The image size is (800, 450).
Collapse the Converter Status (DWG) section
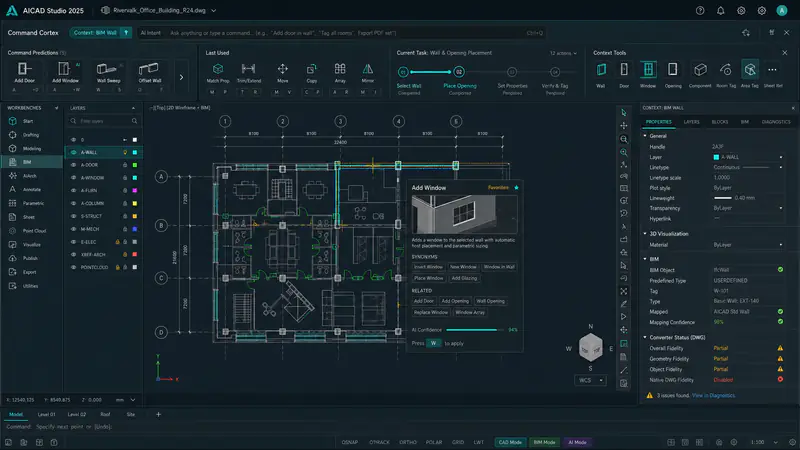(645, 337)
